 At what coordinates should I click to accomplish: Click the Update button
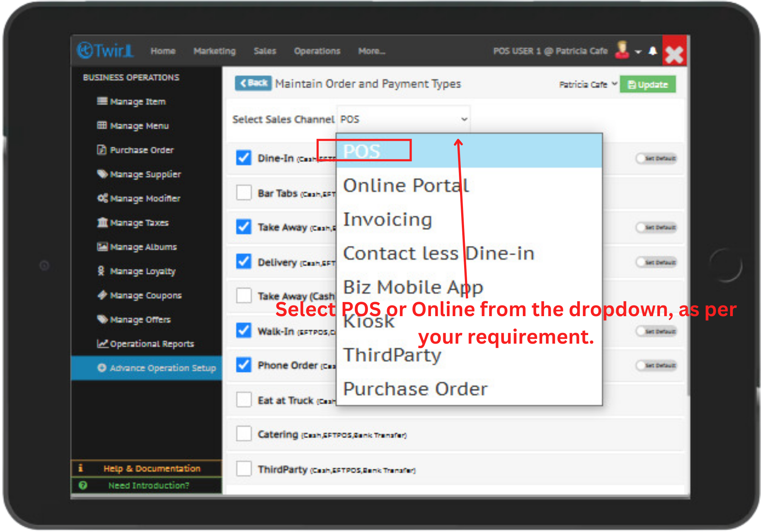tap(648, 84)
